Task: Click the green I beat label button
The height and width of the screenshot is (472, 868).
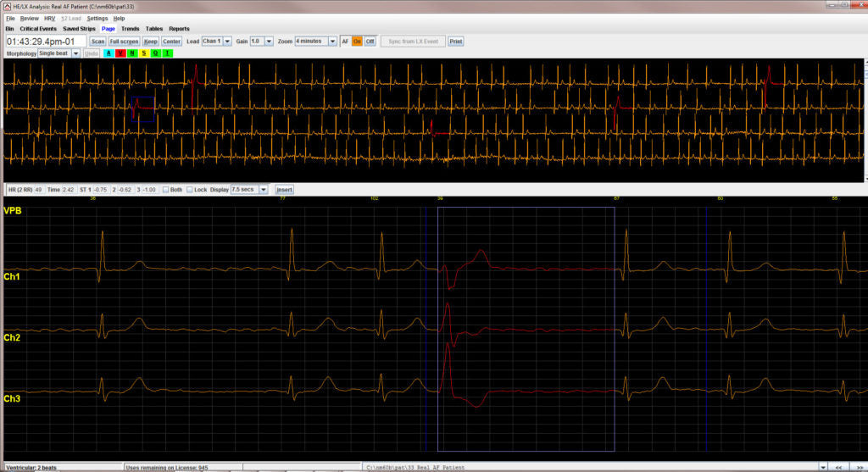Action: point(168,53)
